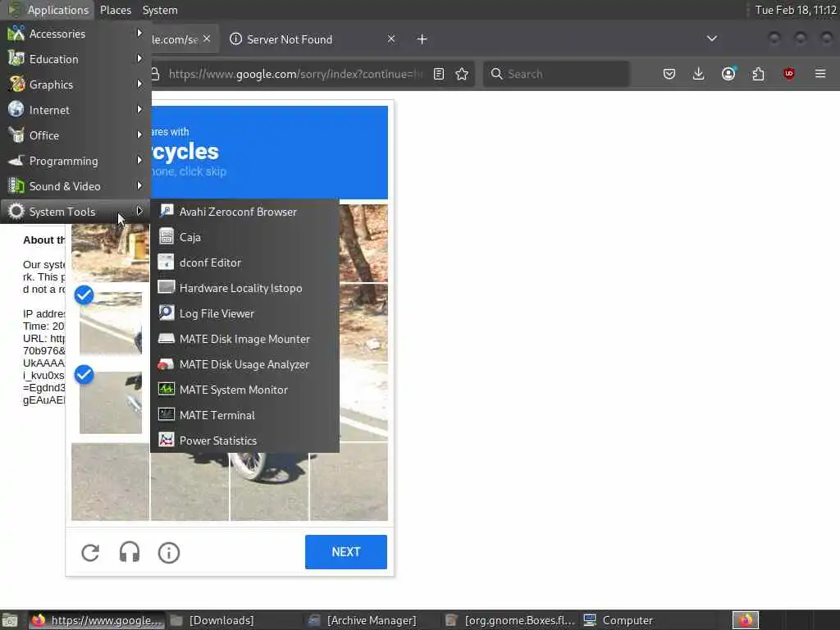Select the System Tools category
Image resolution: width=840 pixels, height=630 pixels.
coord(75,212)
